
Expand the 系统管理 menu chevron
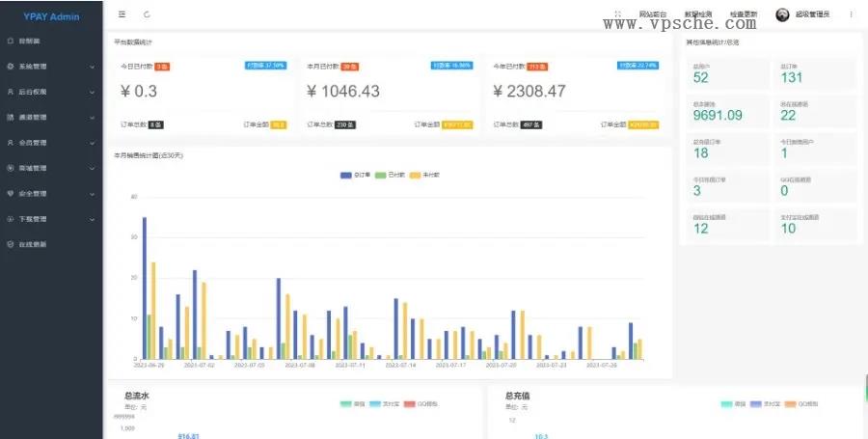click(92, 67)
